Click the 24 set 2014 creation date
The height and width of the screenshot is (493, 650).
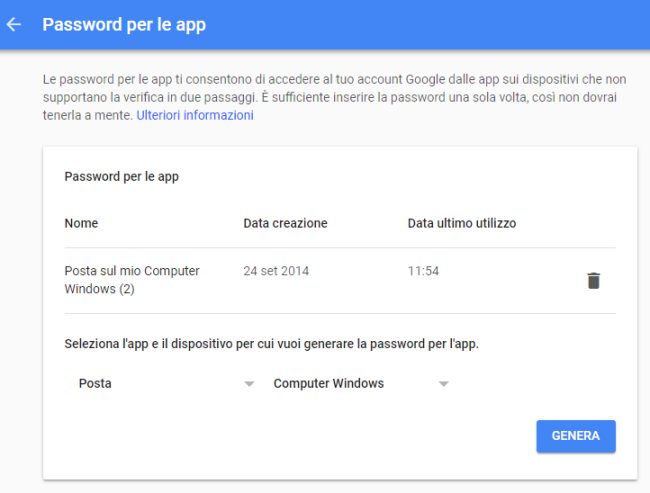click(276, 271)
